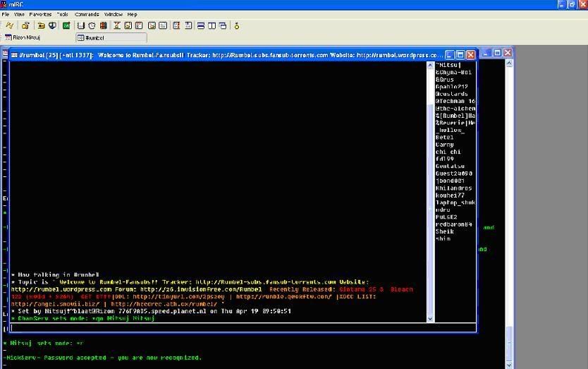Select &Chyna-Boi in the nick list
This screenshot has height=369, width=588.
tap(453, 73)
